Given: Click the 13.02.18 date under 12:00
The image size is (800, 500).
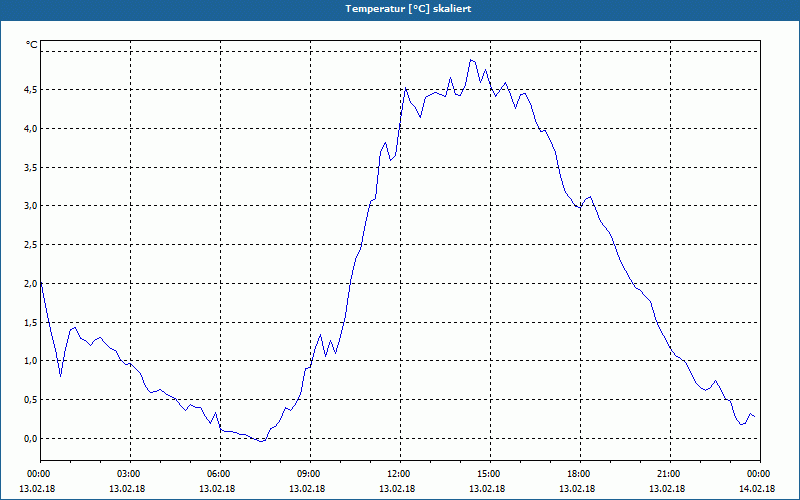Looking at the screenshot, I should pos(397,489).
